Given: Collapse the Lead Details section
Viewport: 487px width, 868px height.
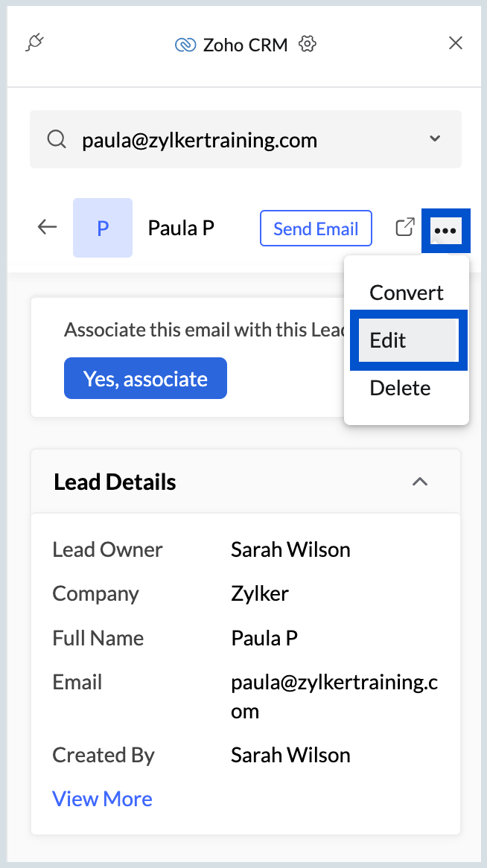Looking at the screenshot, I should point(420,482).
